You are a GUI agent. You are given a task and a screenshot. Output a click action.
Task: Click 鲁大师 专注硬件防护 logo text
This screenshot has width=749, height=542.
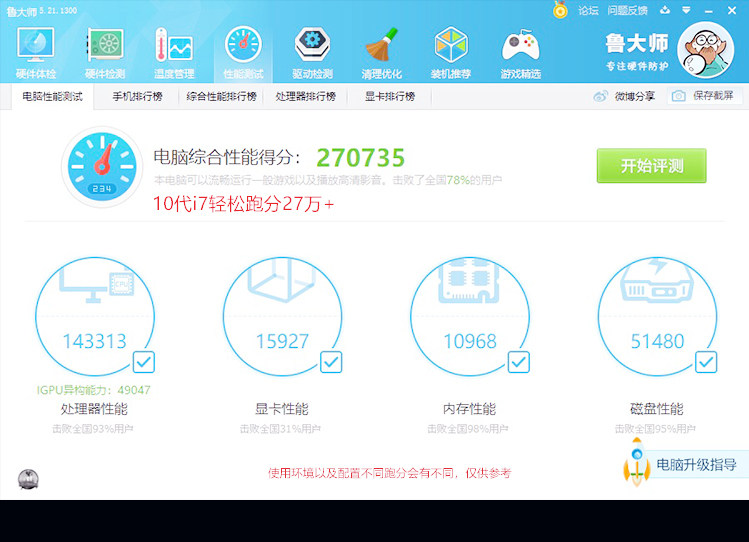click(x=637, y=52)
